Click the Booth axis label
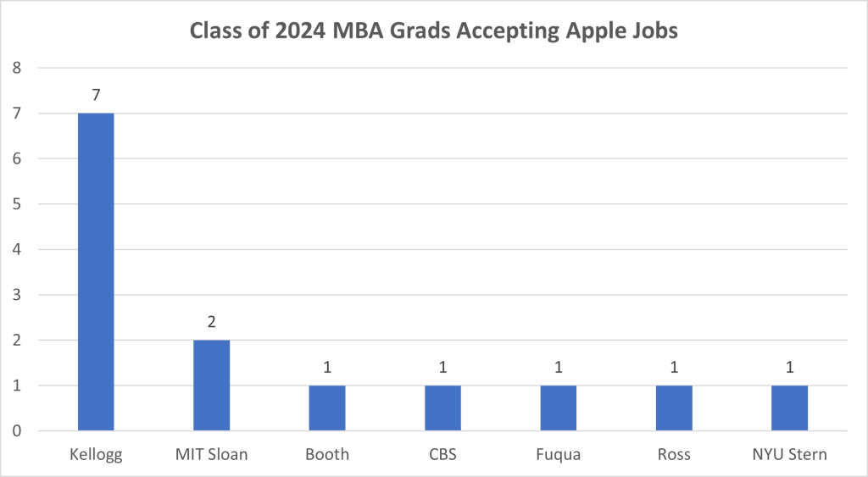Viewport: 868px width, 477px height. tap(327, 454)
